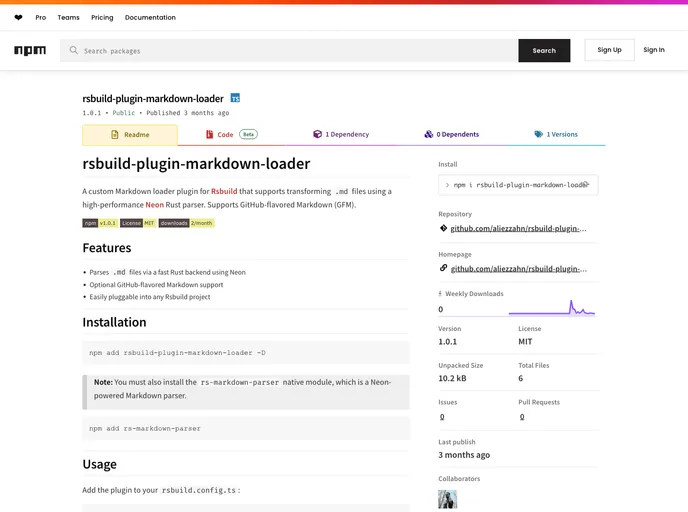Viewport: 688px width, 512px height.
Task: Click the Beta label on Code tab
Action: [248, 134]
